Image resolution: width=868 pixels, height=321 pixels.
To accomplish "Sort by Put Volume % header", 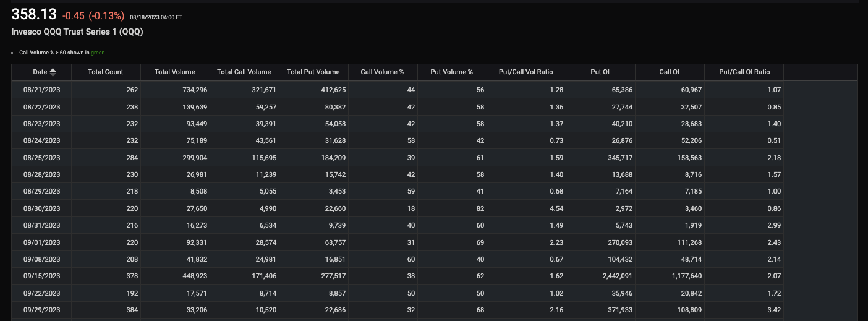I will 452,72.
